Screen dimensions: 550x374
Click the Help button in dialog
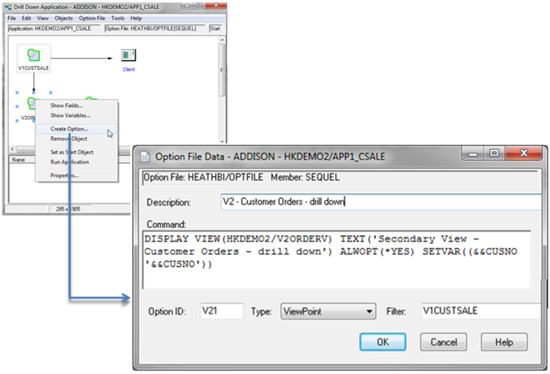(x=504, y=342)
